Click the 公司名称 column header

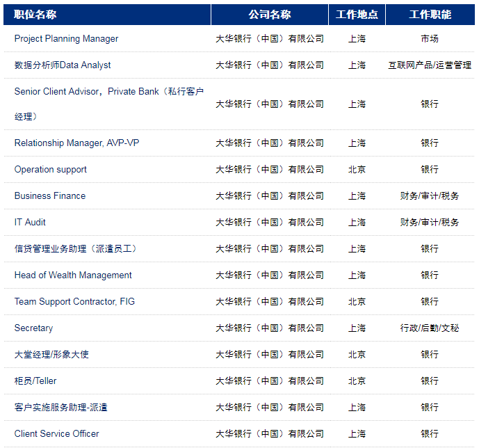click(270, 15)
